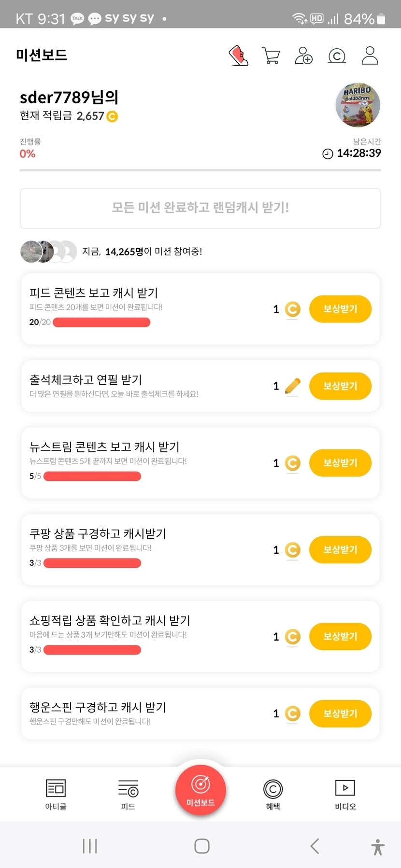Open the shopping cart icon
This screenshot has width=401, height=868.
(x=271, y=56)
